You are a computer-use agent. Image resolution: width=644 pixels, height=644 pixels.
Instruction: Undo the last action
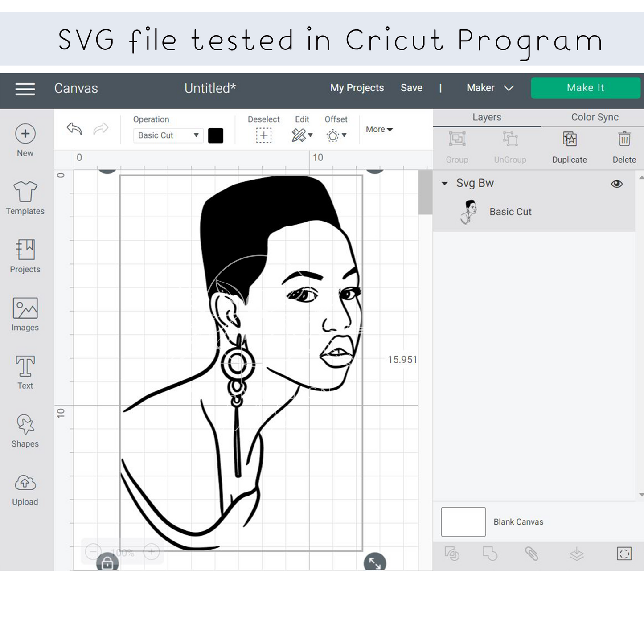click(x=74, y=129)
